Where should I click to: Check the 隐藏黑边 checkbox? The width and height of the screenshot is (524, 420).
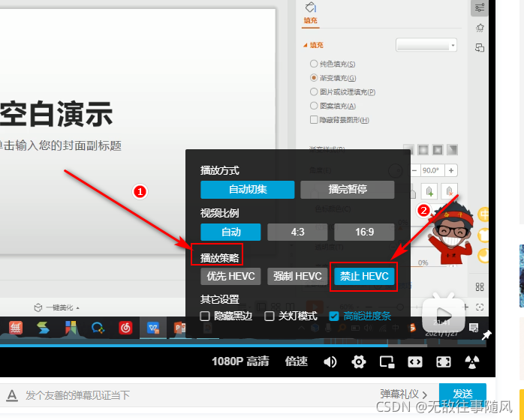click(204, 316)
